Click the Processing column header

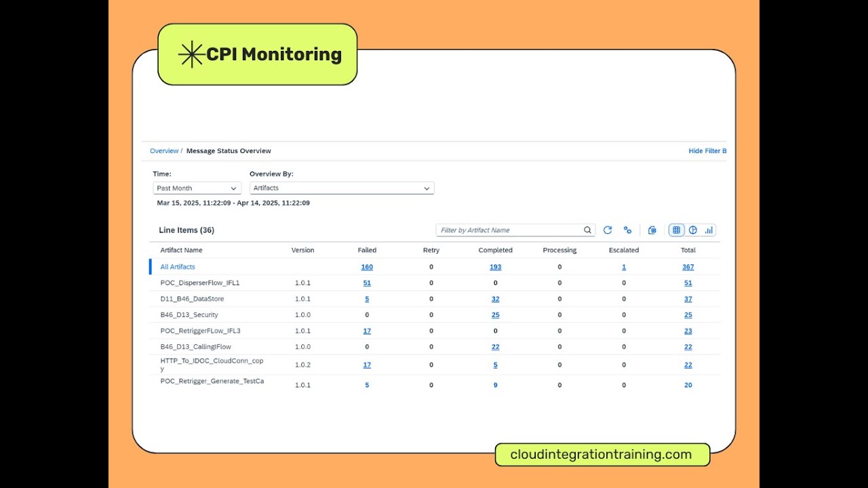tap(559, 250)
